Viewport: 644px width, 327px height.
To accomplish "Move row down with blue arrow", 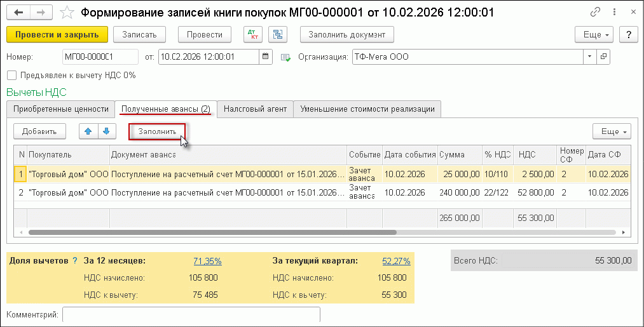I will point(106,131).
